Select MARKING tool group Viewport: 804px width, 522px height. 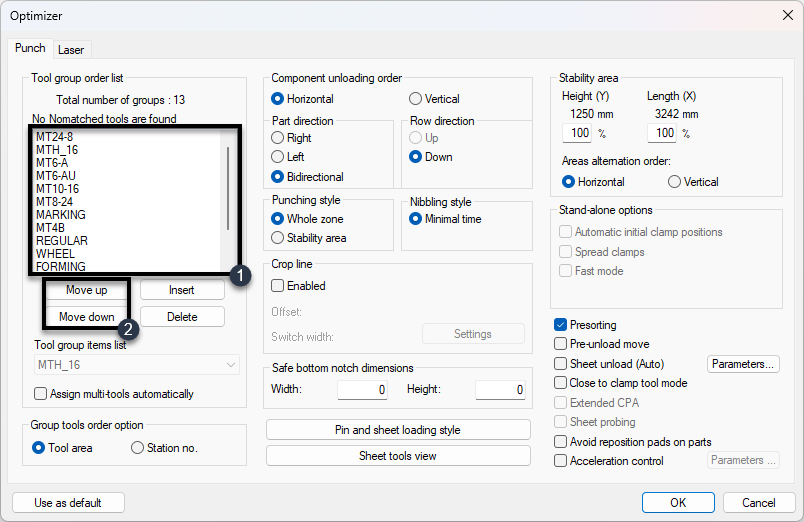[x=61, y=214]
